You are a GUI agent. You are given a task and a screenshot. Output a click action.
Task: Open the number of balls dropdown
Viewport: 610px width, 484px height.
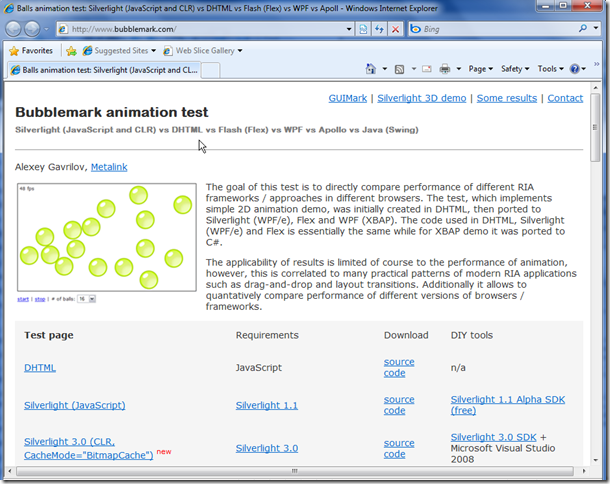pos(86,299)
